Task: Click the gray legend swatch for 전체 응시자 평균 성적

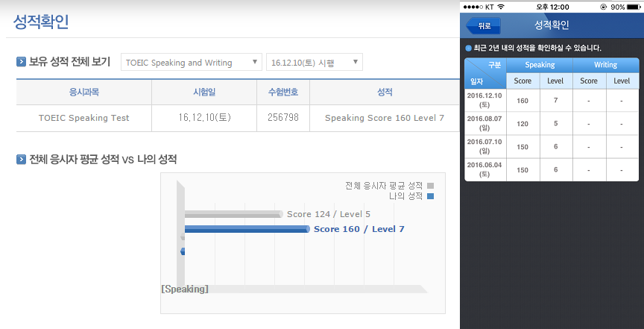Action: [x=430, y=186]
